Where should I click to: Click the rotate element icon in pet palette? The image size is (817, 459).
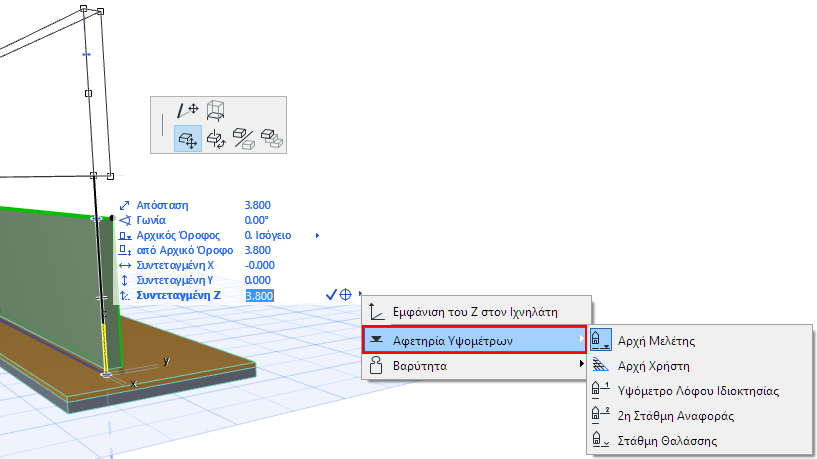[x=216, y=139]
